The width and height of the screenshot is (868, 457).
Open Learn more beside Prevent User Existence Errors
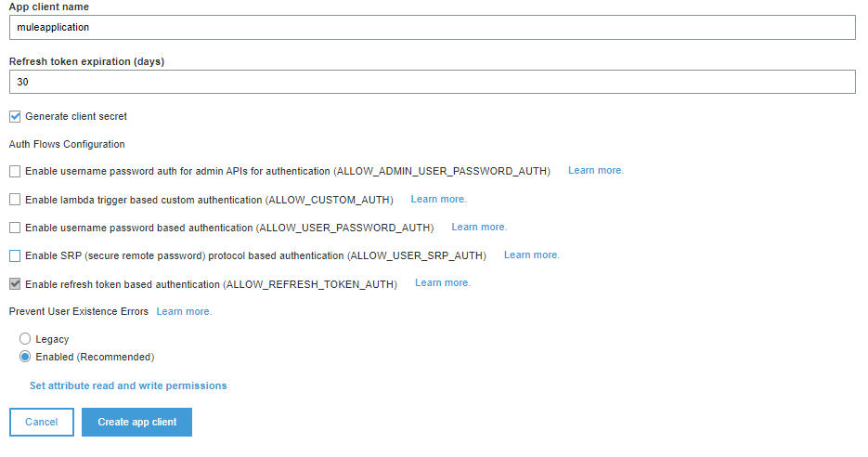click(184, 311)
